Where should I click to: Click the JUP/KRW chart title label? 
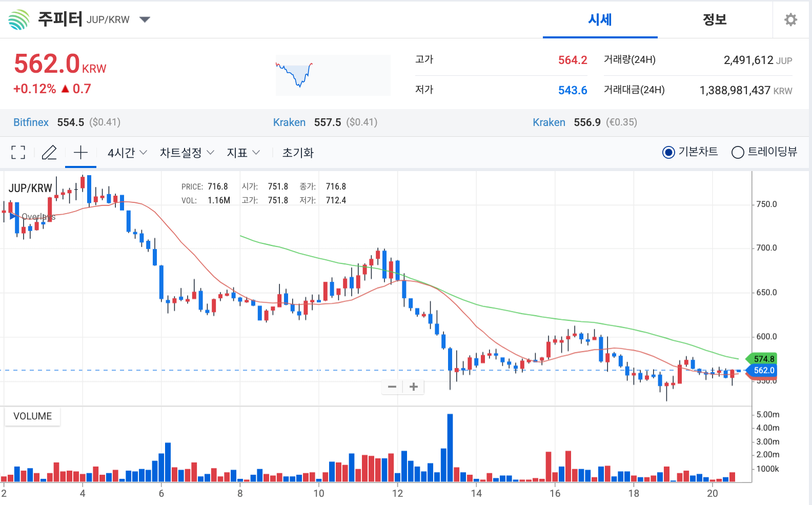(x=30, y=188)
